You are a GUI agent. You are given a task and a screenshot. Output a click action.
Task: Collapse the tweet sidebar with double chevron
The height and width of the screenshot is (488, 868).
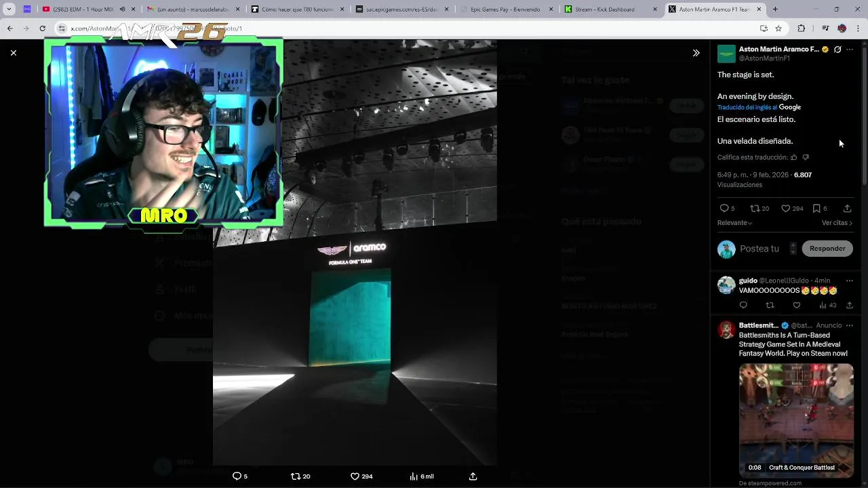point(696,53)
